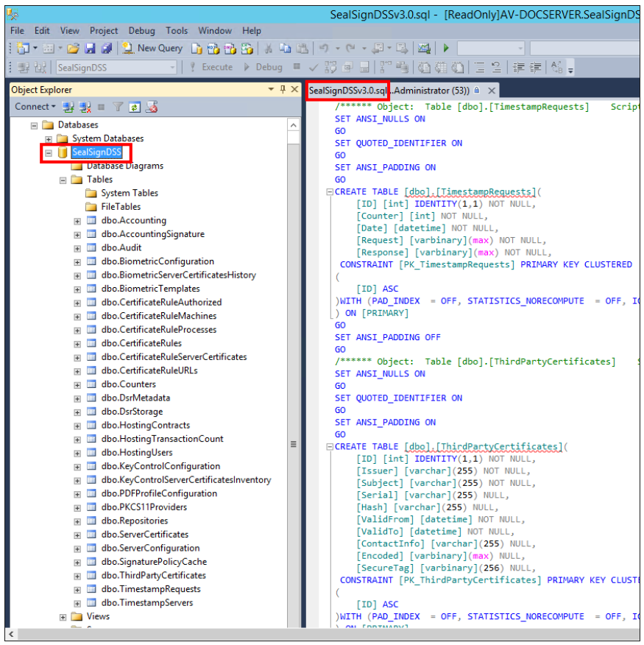Open File using the folder icon

coord(73,49)
